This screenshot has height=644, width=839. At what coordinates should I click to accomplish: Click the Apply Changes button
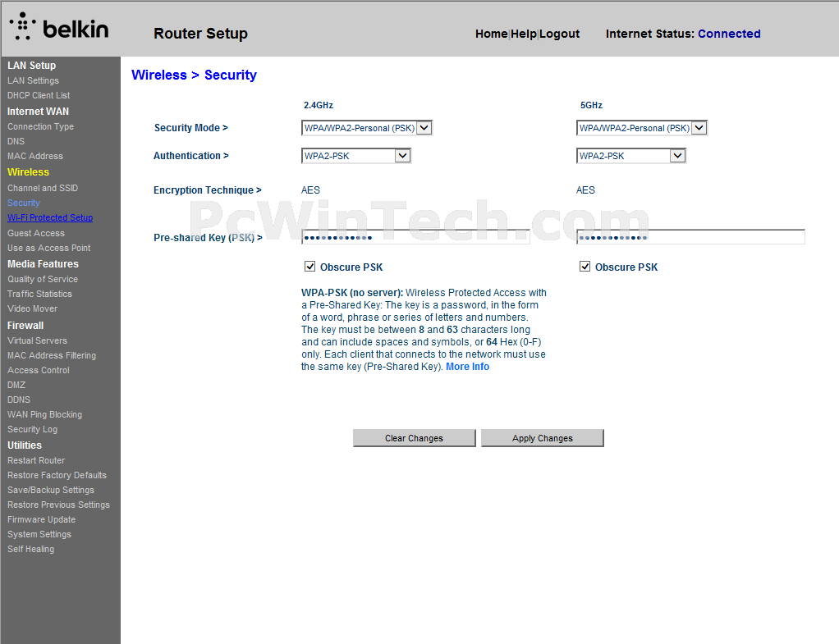coord(543,438)
